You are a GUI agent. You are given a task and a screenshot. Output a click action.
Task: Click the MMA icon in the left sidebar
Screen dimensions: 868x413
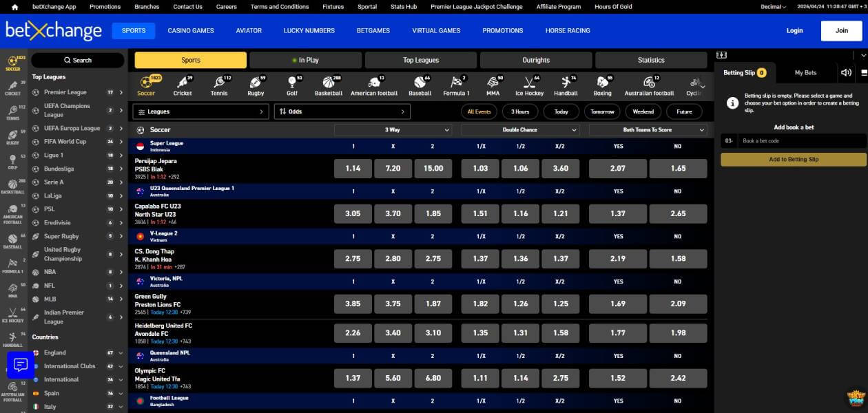pos(12,290)
